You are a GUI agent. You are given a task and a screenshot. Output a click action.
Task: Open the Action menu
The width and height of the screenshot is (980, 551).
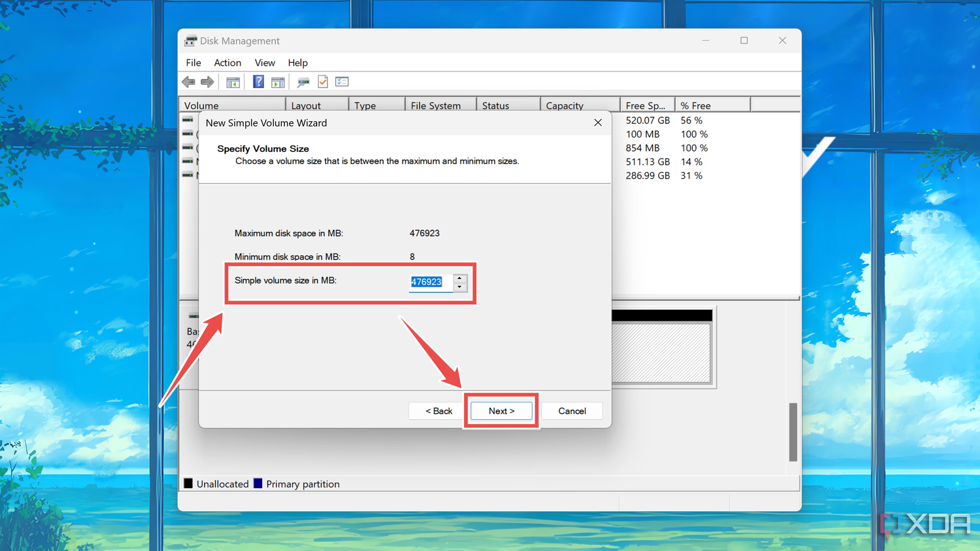[227, 63]
